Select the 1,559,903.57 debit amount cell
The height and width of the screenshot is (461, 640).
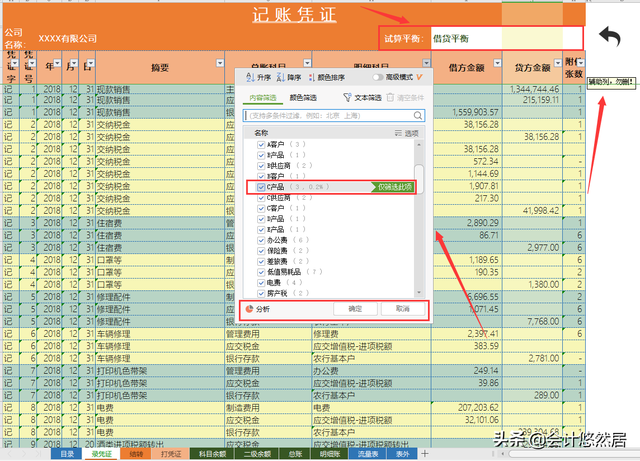pyautogui.click(x=467, y=112)
